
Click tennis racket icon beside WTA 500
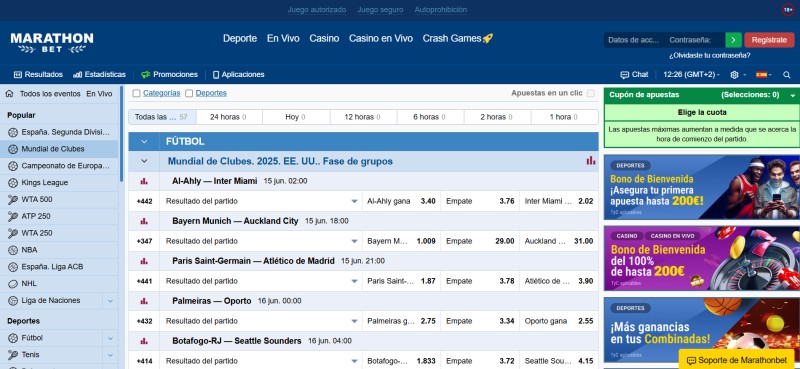(x=13, y=200)
